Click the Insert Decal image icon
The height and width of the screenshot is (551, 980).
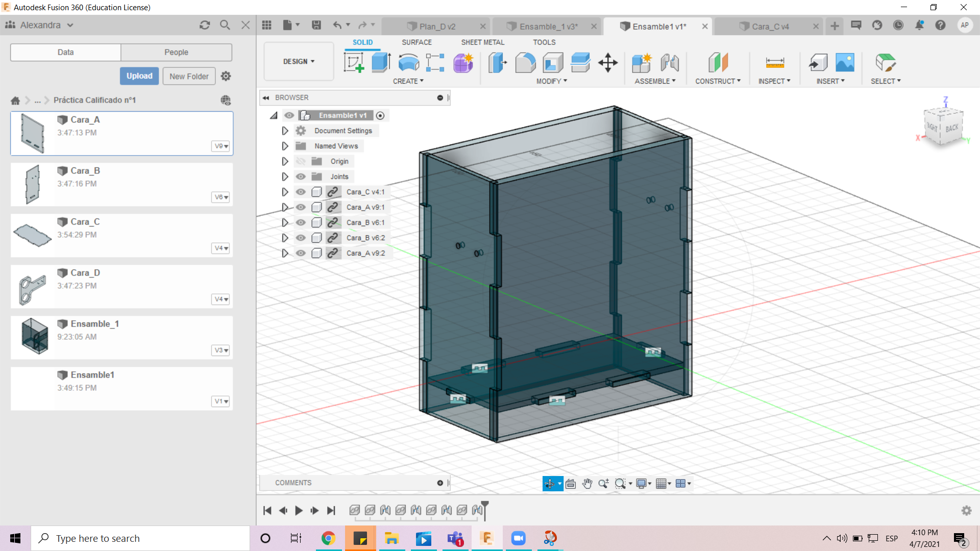pos(845,63)
